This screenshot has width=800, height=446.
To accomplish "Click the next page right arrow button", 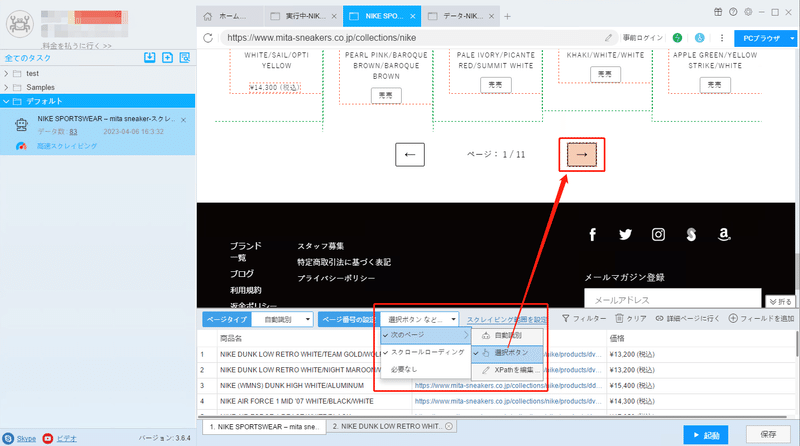I will [x=582, y=155].
